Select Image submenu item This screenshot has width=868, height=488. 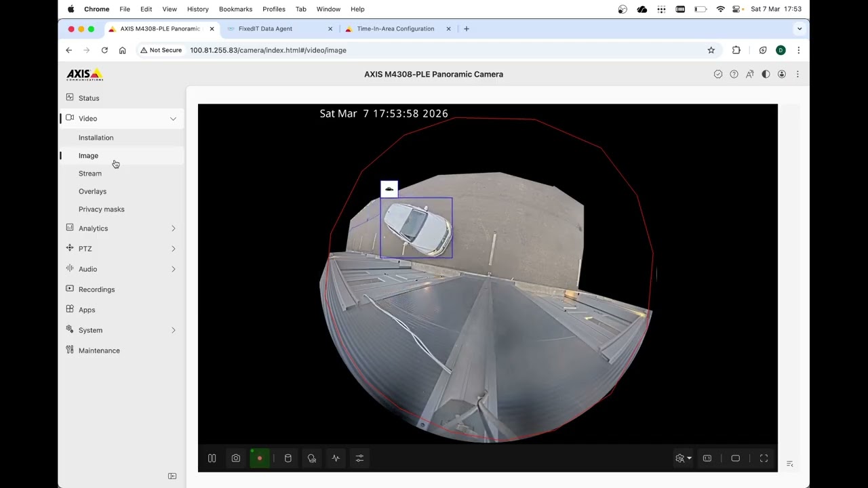[x=88, y=156]
